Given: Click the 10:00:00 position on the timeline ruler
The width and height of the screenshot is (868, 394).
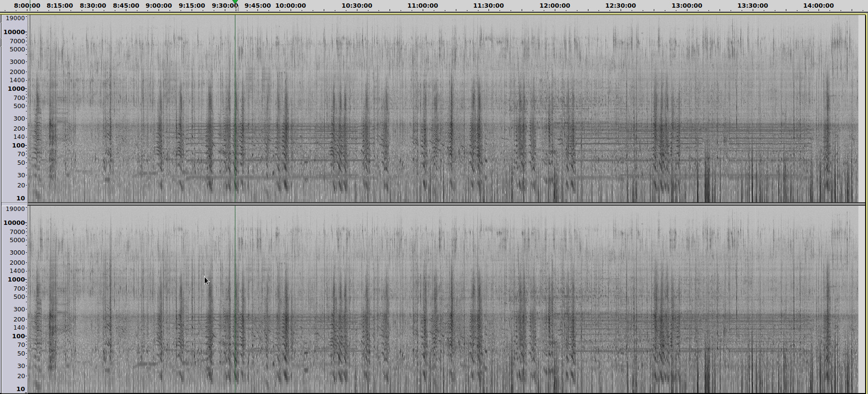Looking at the screenshot, I should click(291, 6).
